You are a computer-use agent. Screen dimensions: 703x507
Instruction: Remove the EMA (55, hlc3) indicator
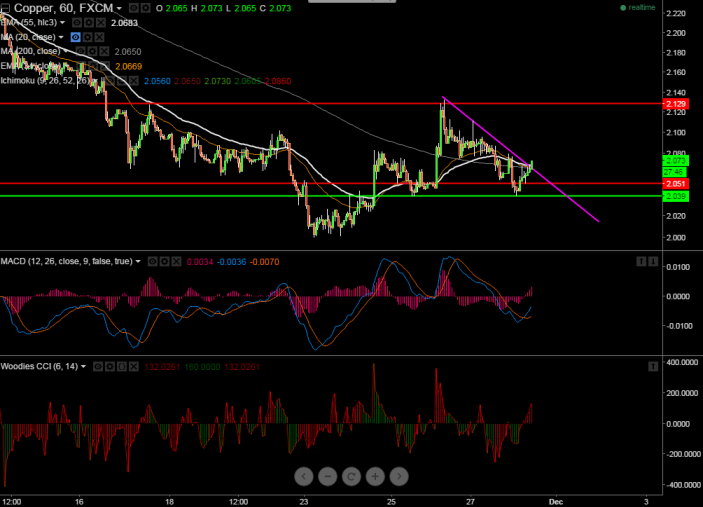click(x=102, y=22)
